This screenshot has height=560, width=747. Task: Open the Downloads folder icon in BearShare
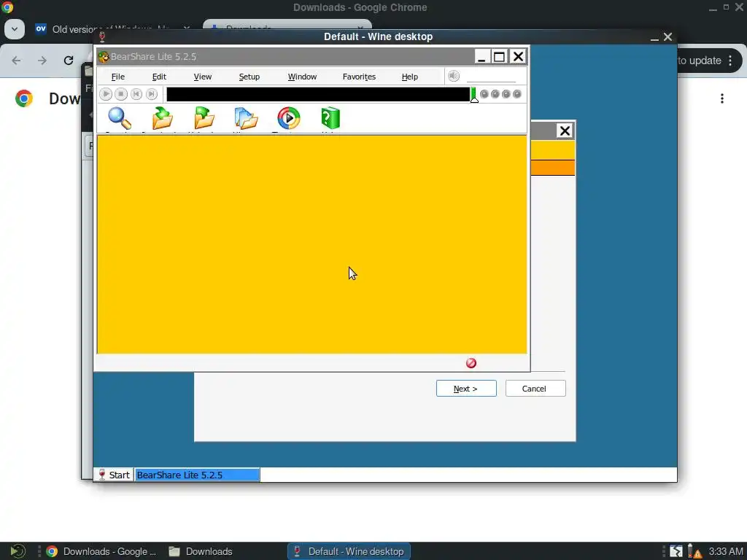tap(162, 118)
